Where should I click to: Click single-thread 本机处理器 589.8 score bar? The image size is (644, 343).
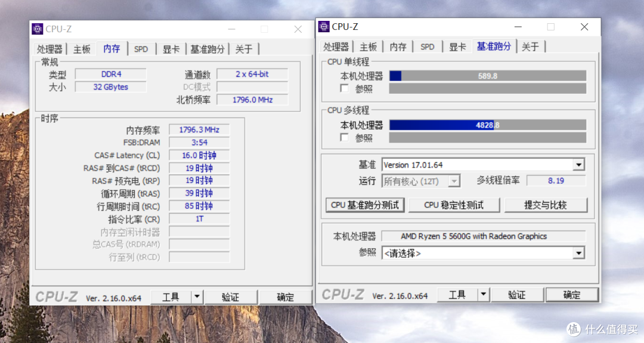pyautogui.click(x=488, y=76)
